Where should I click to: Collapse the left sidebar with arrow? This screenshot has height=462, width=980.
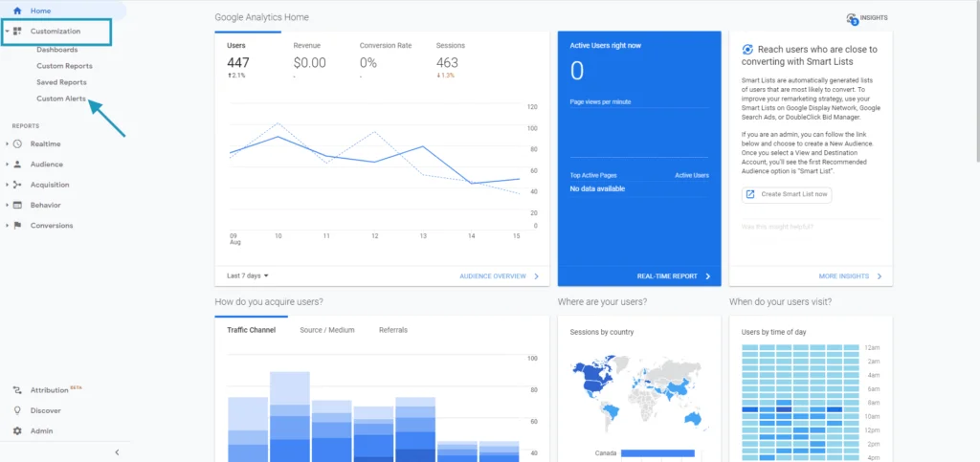pyautogui.click(x=117, y=451)
